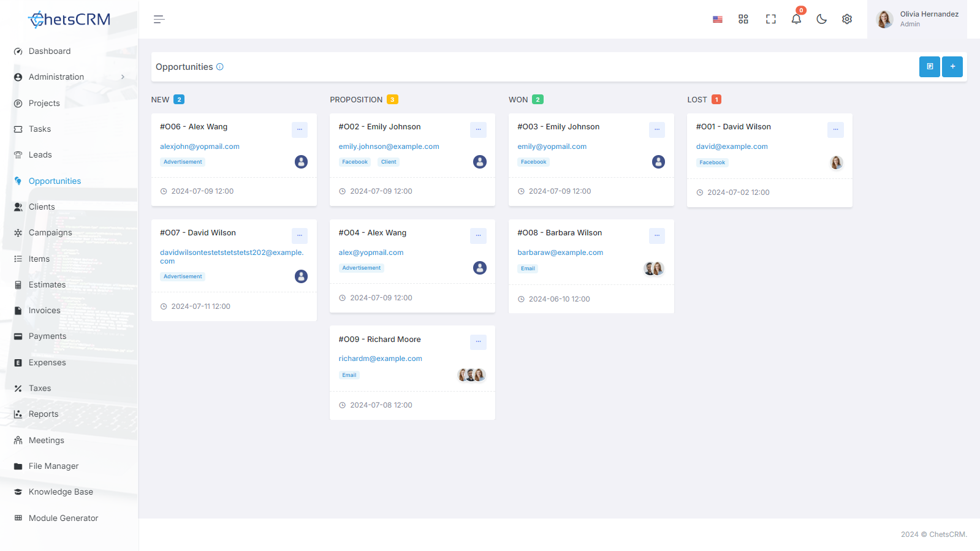Open the Tasks section
Screen dimensions: 980x551
pyautogui.click(x=40, y=129)
